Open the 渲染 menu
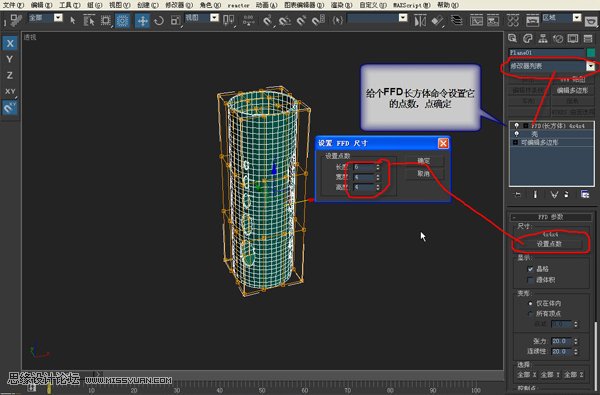Image resolution: width=600 pixels, height=395 pixels. pos(341,5)
